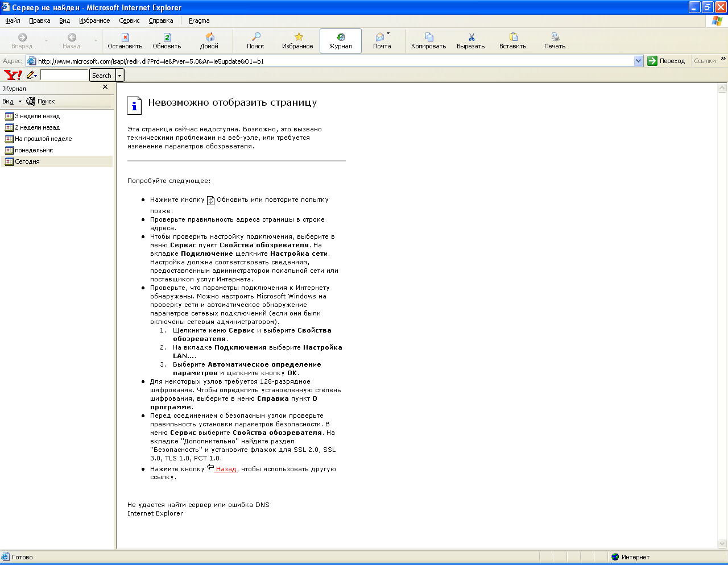Viewport: 728px width, 565px height.
Task: Click the Yahoo Search button
Action: click(102, 75)
